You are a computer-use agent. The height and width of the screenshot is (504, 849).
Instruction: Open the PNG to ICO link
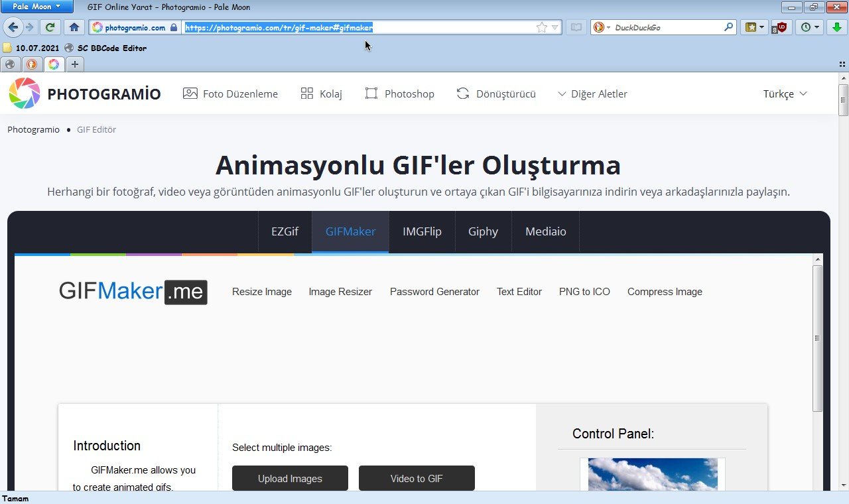click(x=584, y=292)
